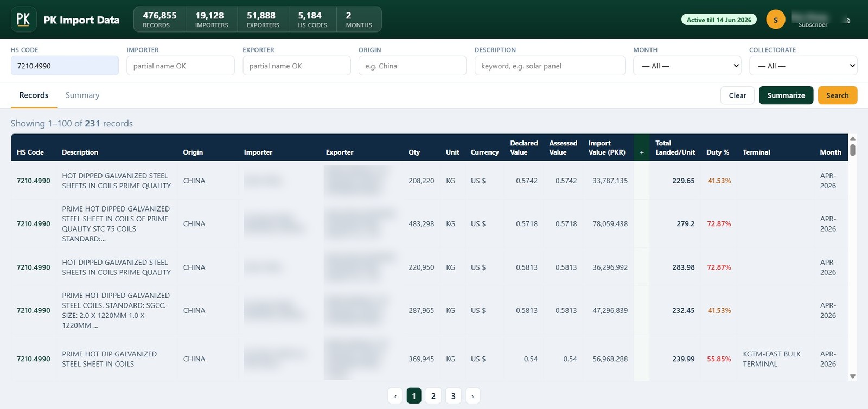
Task: Focus the Origin filter field
Action: point(412,66)
